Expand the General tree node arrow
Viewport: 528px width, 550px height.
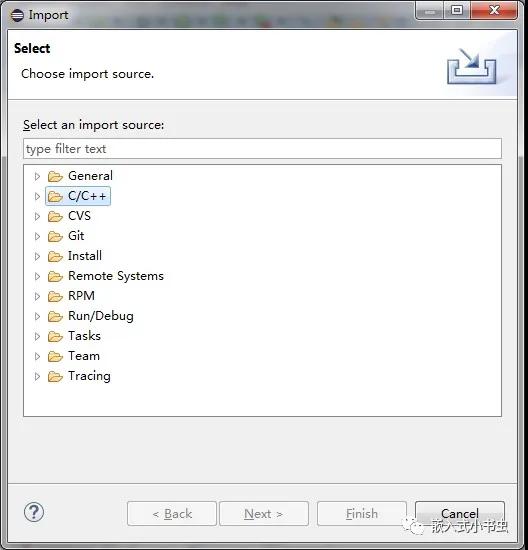coord(37,176)
